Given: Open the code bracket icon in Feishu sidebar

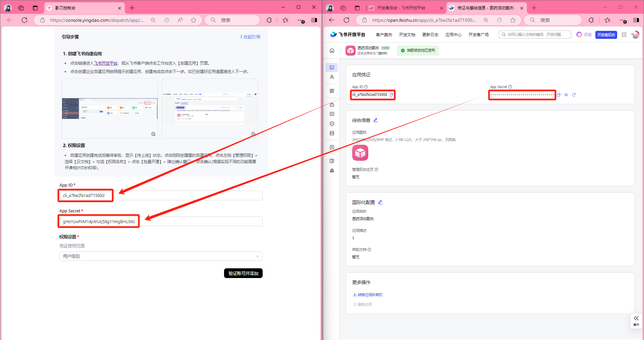Looking at the screenshot, I should tap(332, 133).
